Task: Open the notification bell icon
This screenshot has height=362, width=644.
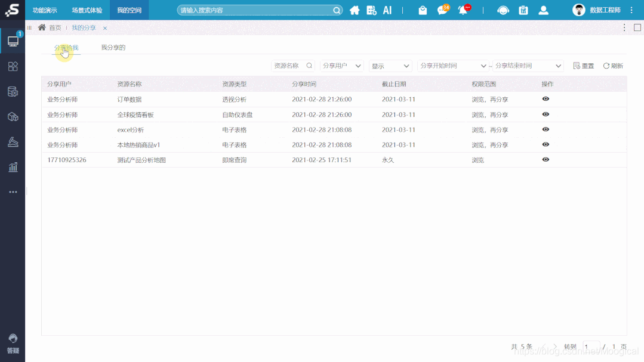Action: tap(464, 10)
